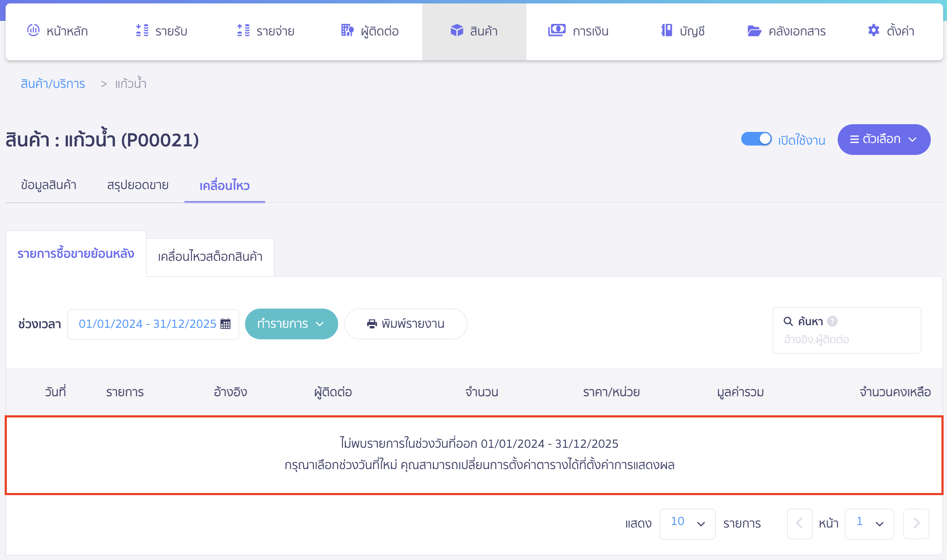Click the home dashboard chart icon
Image resolution: width=947 pixels, height=560 pixels.
[x=33, y=30]
